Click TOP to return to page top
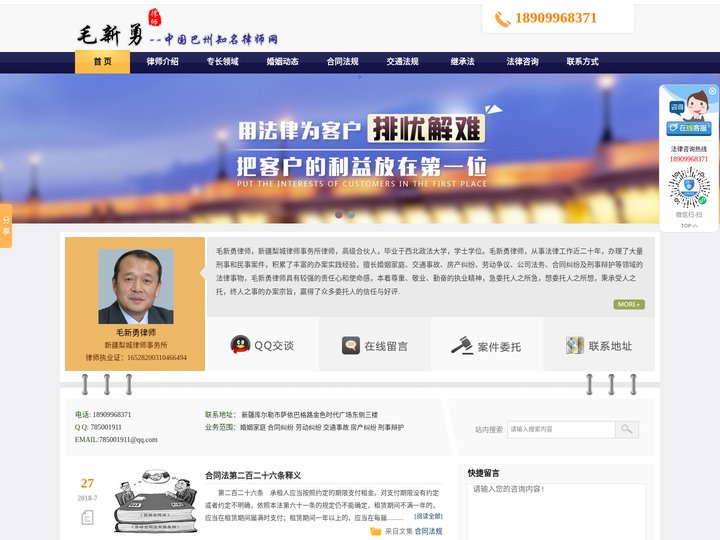Viewport: 720px width, 540px height. 689,226
